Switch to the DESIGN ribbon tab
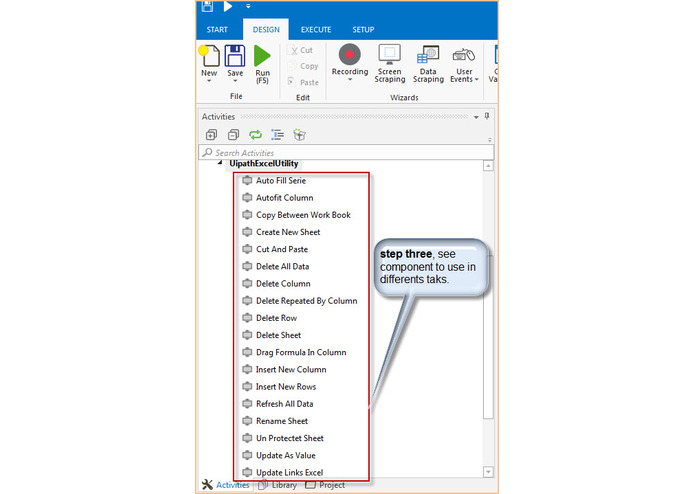The width and height of the screenshot is (695, 494). (266, 30)
